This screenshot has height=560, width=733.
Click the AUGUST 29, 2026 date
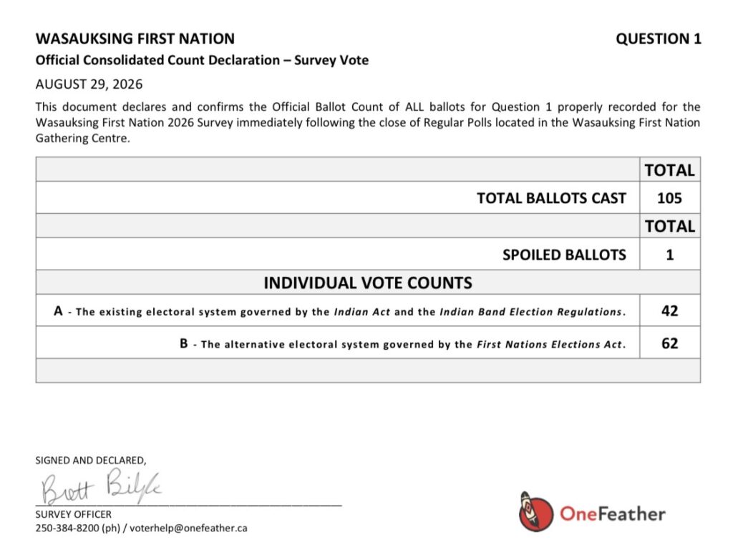[x=89, y=84]
